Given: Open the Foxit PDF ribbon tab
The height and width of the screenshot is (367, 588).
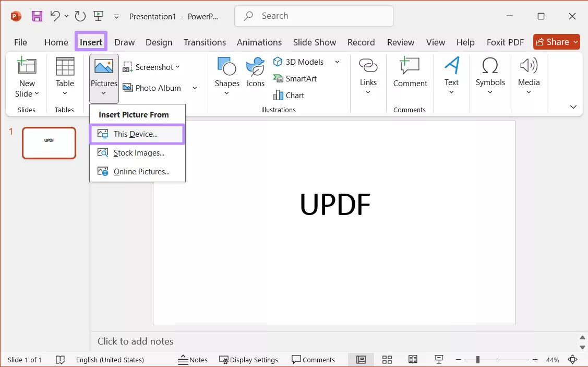Looking at the screenshot, I should pyautogui.click(x=505, y=42).
